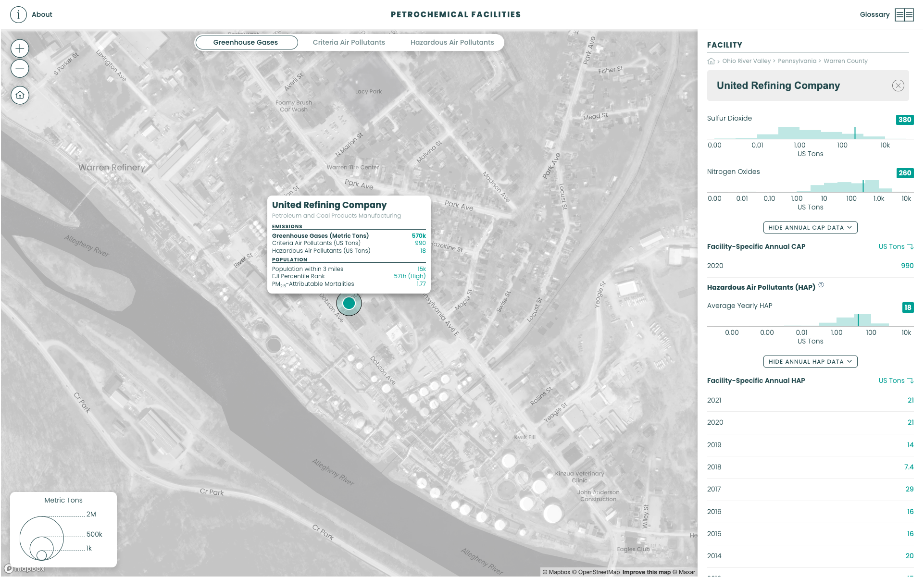The width and height of the screenshot is (924, 577).
Task: Click Improve this map link
Action: [646, 572]
